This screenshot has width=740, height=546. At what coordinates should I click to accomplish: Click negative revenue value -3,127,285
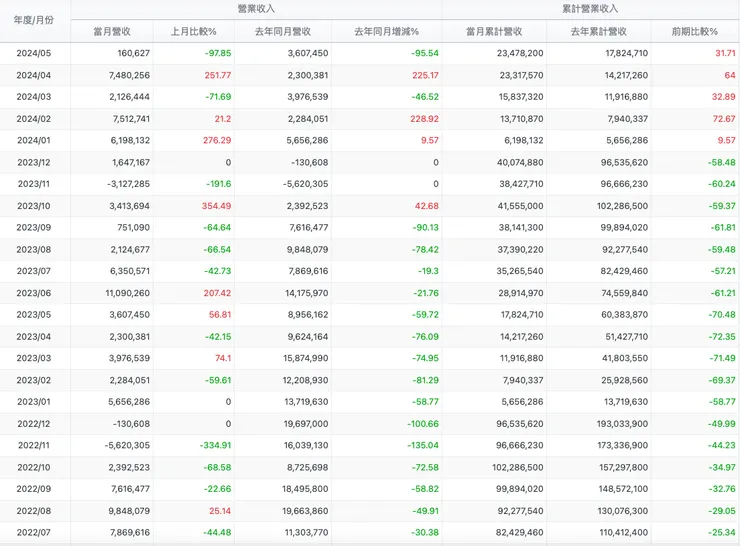coord(128,184)
